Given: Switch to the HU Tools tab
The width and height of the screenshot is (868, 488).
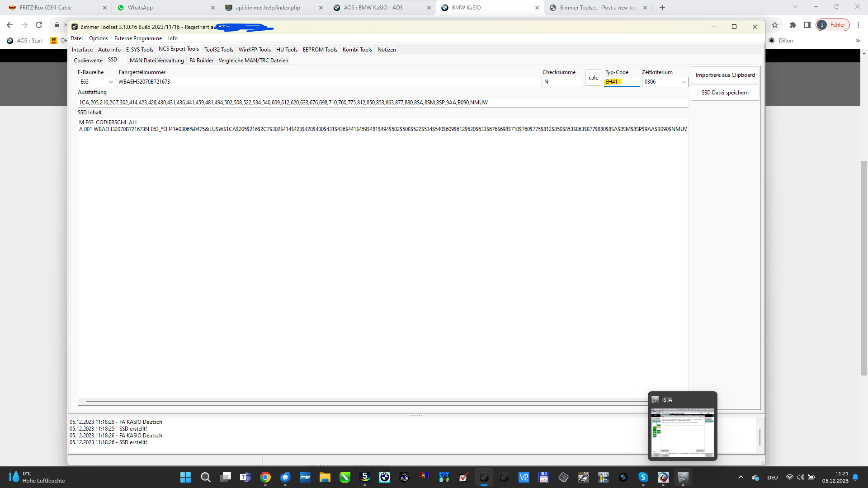Looking at the screenshot, I should tap(287, 50).
